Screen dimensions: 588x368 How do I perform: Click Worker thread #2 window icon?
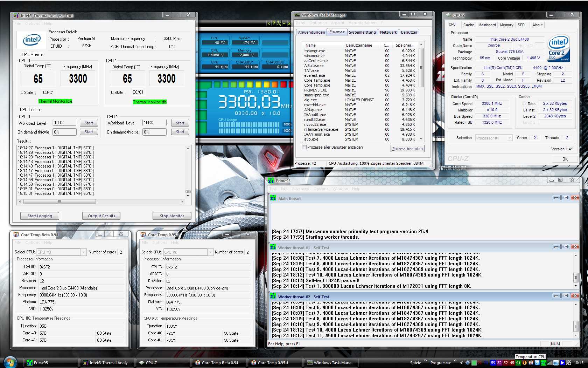273,297
